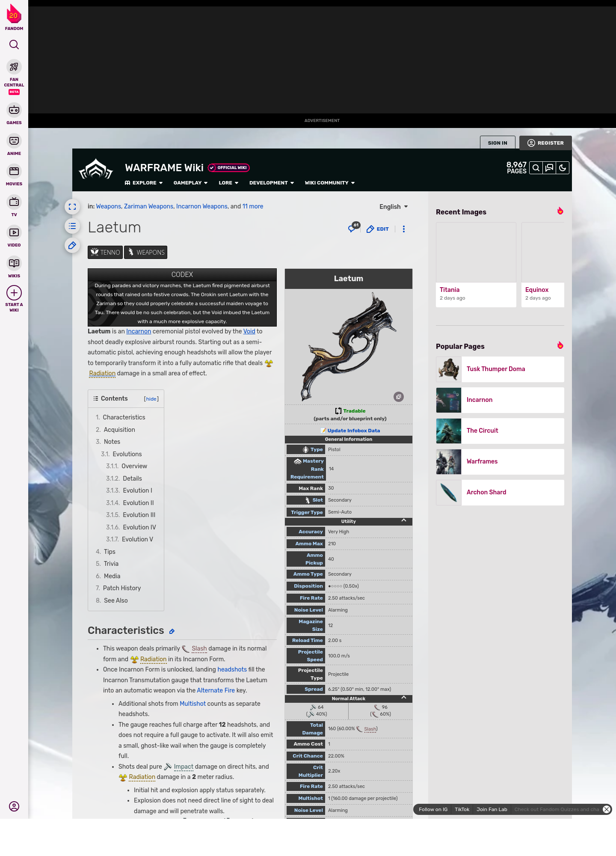Follow the Void link in intro
The width and height of the screenshot is (616, 856).
(249, 331)
